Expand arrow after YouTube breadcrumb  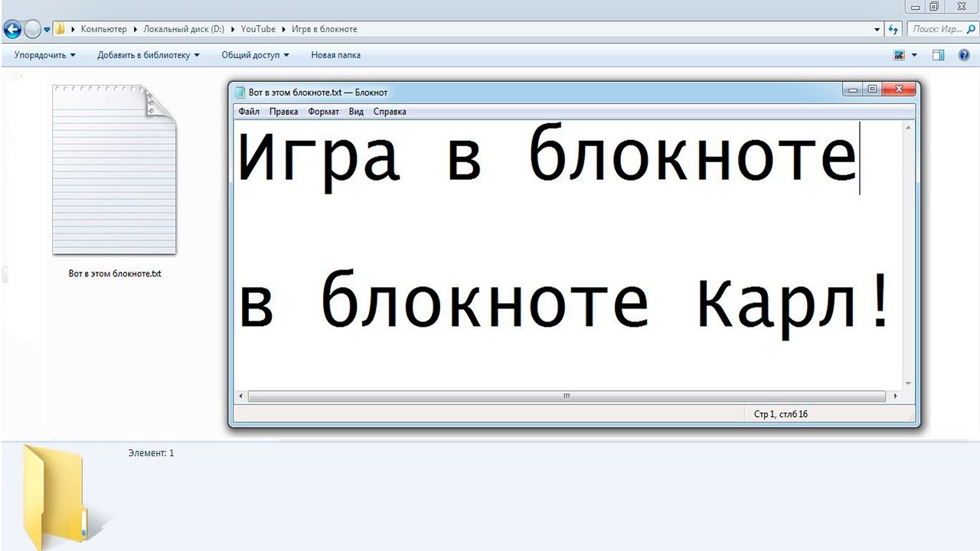283,29
